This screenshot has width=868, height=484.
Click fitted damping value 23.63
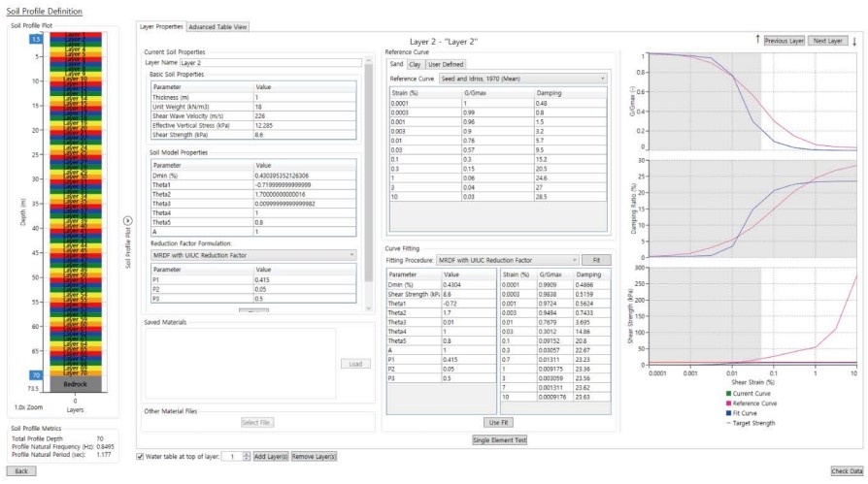click(x=591, y=397)
